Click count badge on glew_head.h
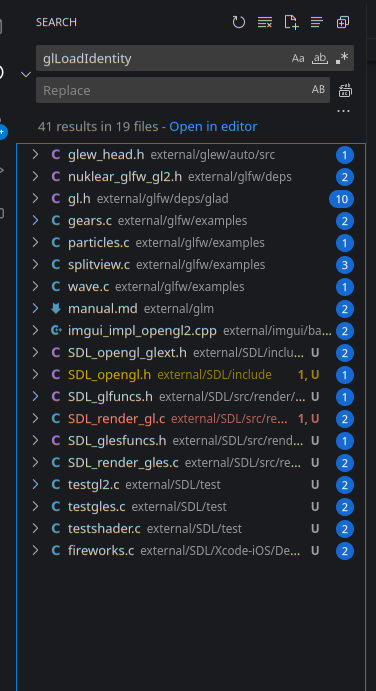Image resolution: width=376 pixels, height=691 pixels. click(x=345, y=155)
